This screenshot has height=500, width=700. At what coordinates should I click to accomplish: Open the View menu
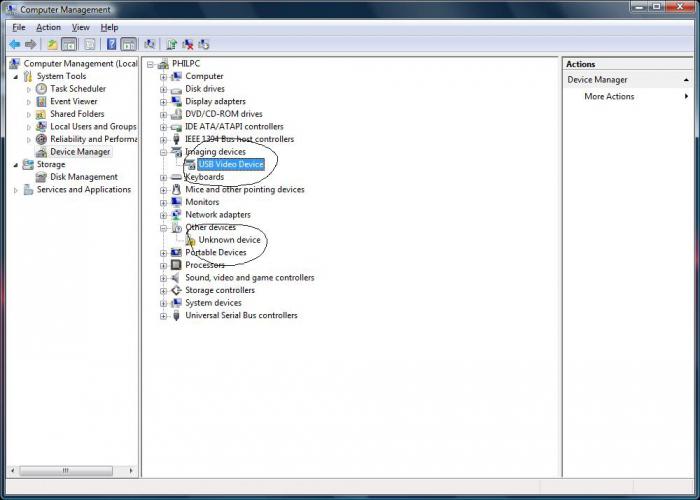point(80,28)
